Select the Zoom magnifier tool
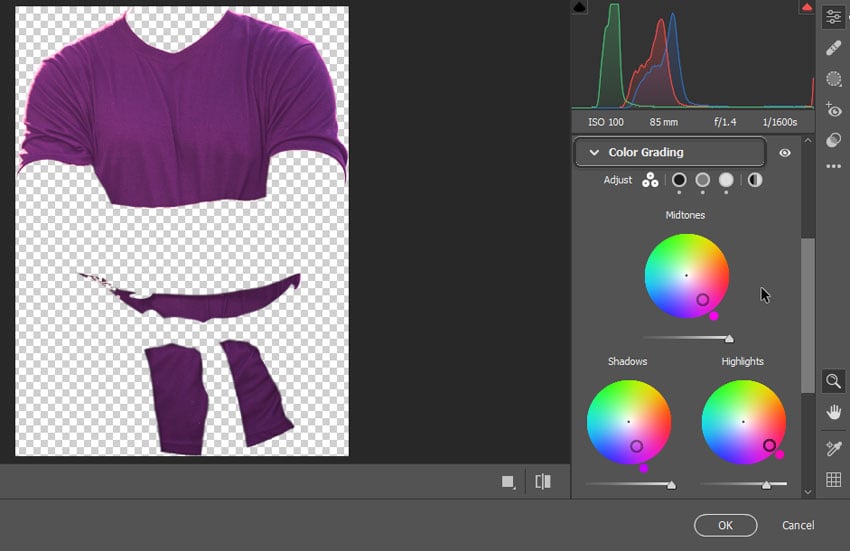This screenshot has width=850, height=551. (833, 381)
